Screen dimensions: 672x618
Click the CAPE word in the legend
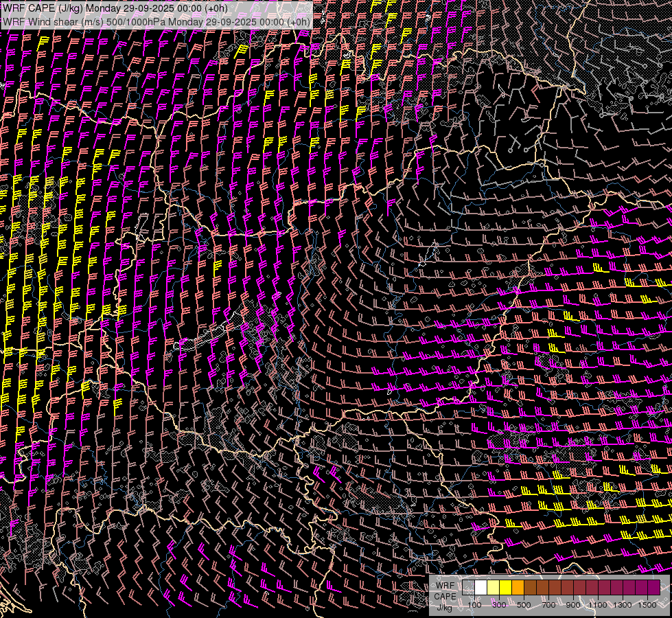click(445, 597)
